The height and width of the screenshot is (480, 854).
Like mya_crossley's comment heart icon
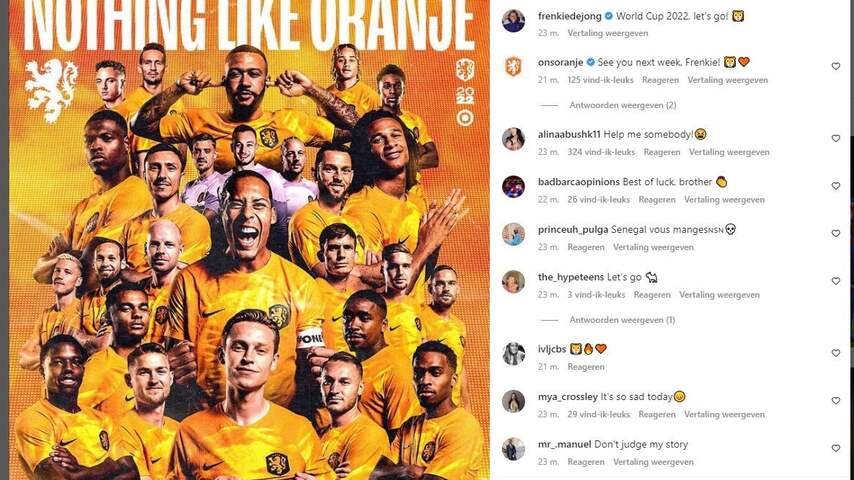click(835, 400)
